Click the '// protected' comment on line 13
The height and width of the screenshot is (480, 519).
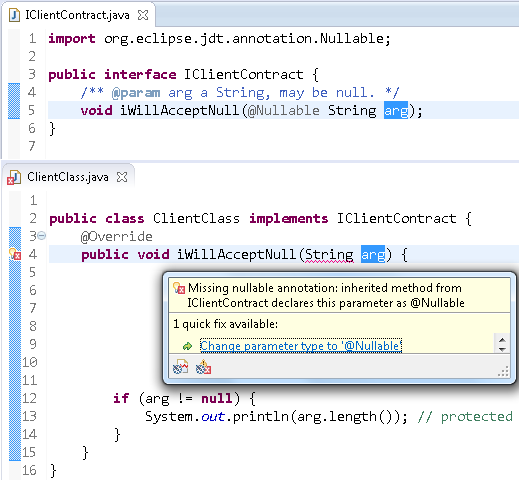465,416
